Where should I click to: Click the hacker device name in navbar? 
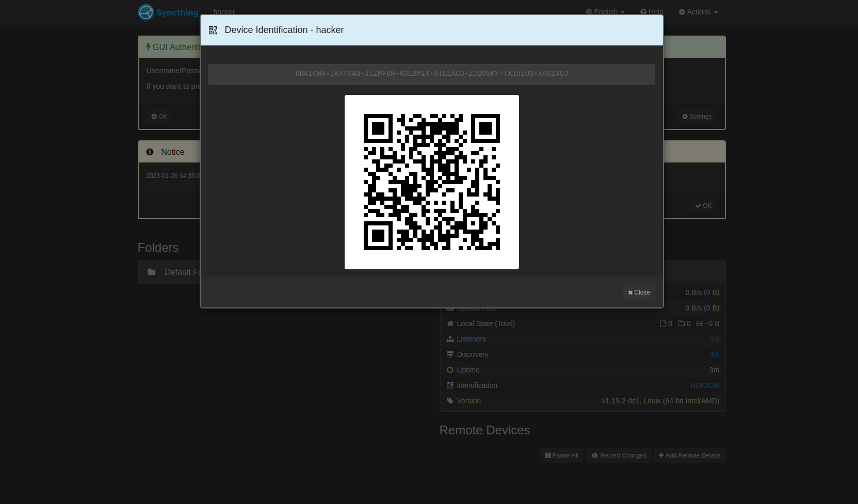pyautogui.click(x=224, y=11)
